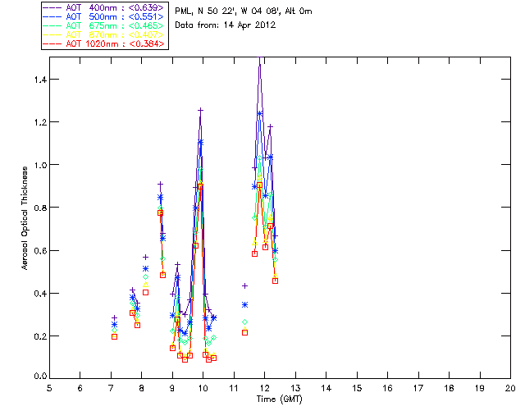The width and height of the screenshot is (525, 420).
Task: Click the 'Data from: 14 Apr 2012' text
Action: [x=226, y=25]
